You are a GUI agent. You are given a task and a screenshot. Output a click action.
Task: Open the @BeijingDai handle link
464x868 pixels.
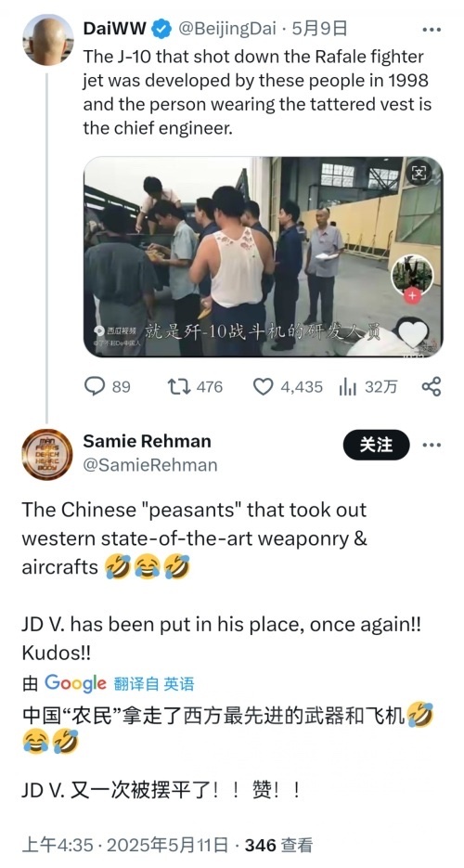pos(228,28)
